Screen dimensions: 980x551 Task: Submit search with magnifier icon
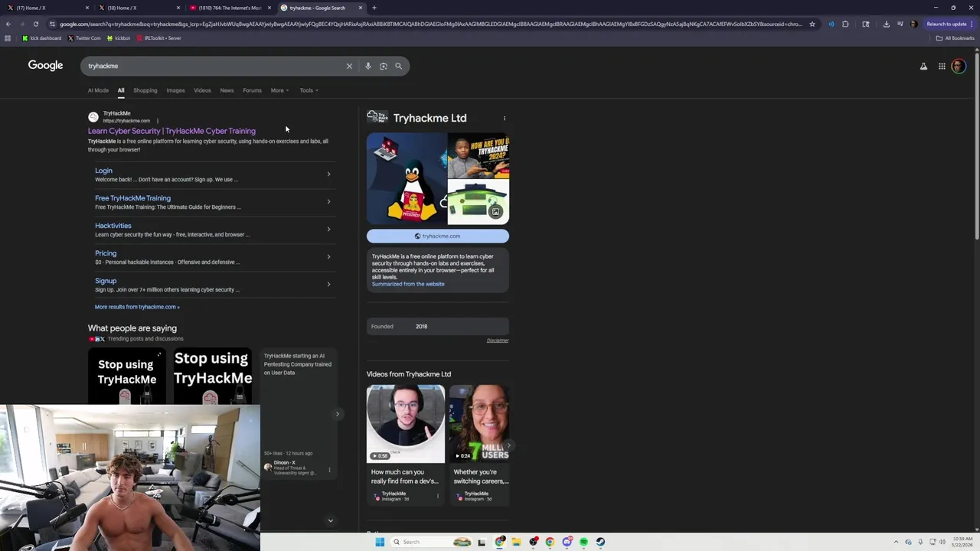click(398, 66)
